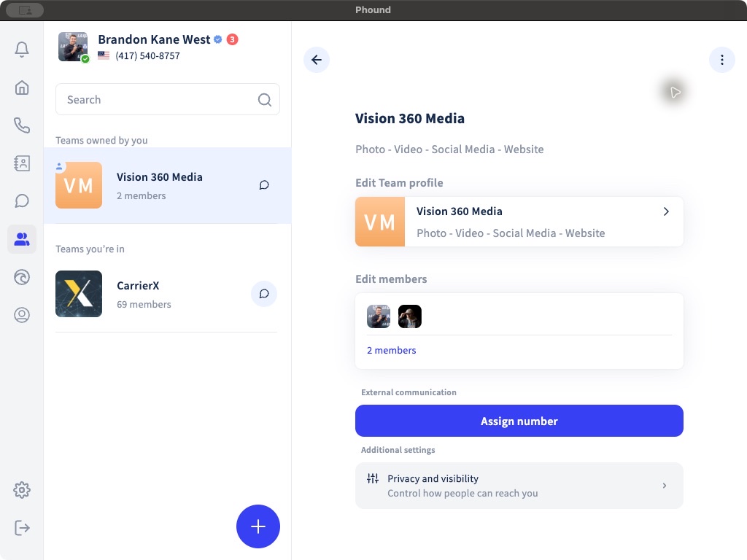Click the Vision 360 Media VM list avatar
Screen dimensions: 747x560
click(79, 185)
